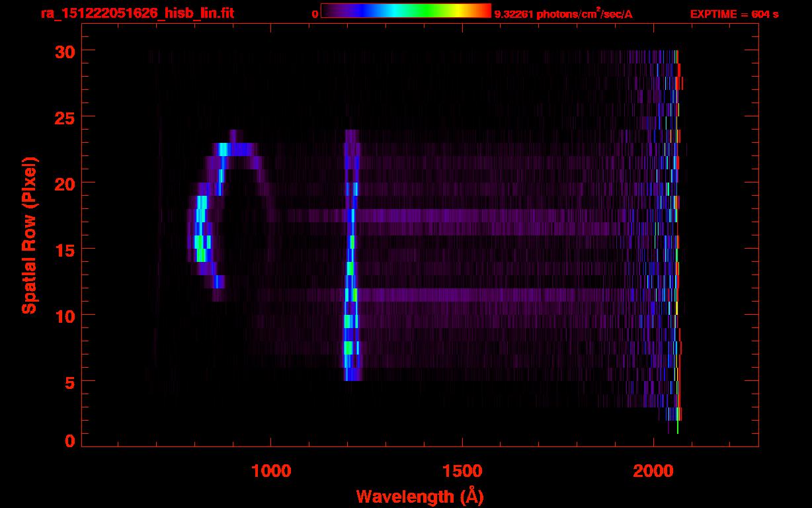Click the bright red-yellow edge near 2060 Å
The height and width of the screenshot is (508, 812).
(x=678, y=242)
